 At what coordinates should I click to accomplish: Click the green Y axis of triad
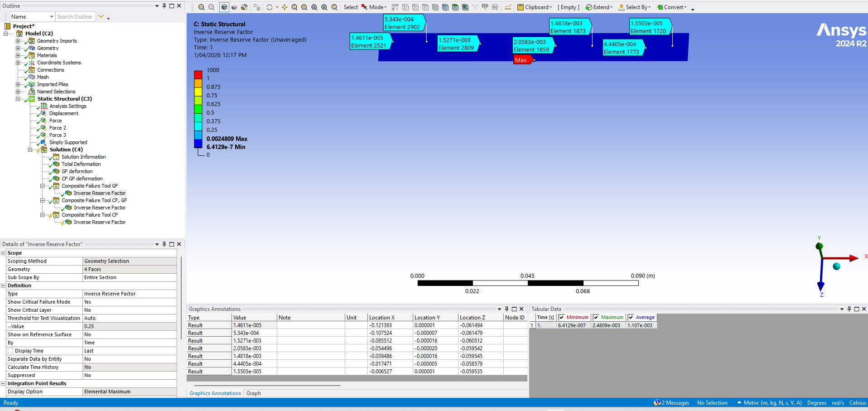click(819, 246)
